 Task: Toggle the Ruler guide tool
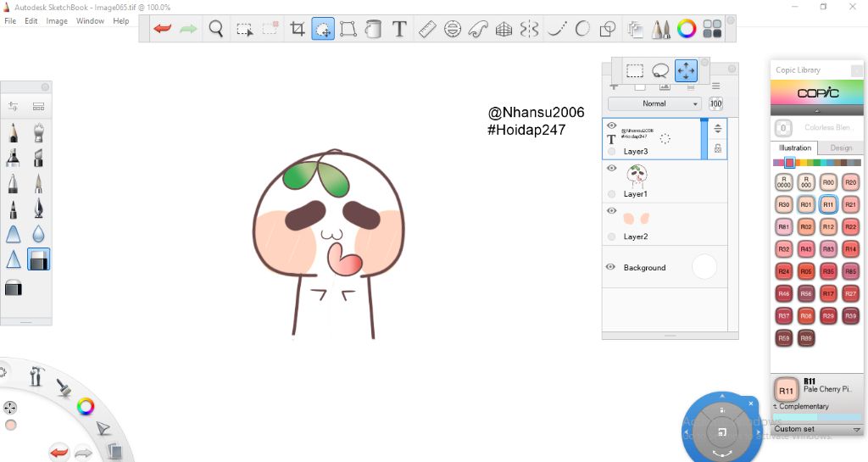(427, 28)
